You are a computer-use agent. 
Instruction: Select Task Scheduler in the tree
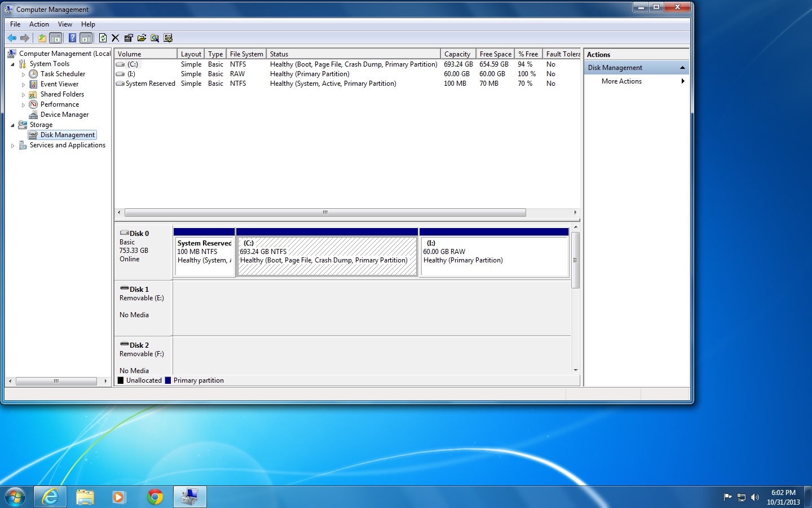point(63,74)
